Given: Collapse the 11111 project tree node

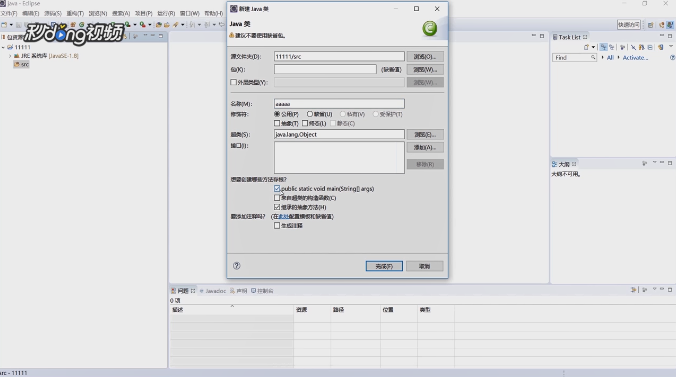Looking at the screenshot, I should tap(3, 47).
